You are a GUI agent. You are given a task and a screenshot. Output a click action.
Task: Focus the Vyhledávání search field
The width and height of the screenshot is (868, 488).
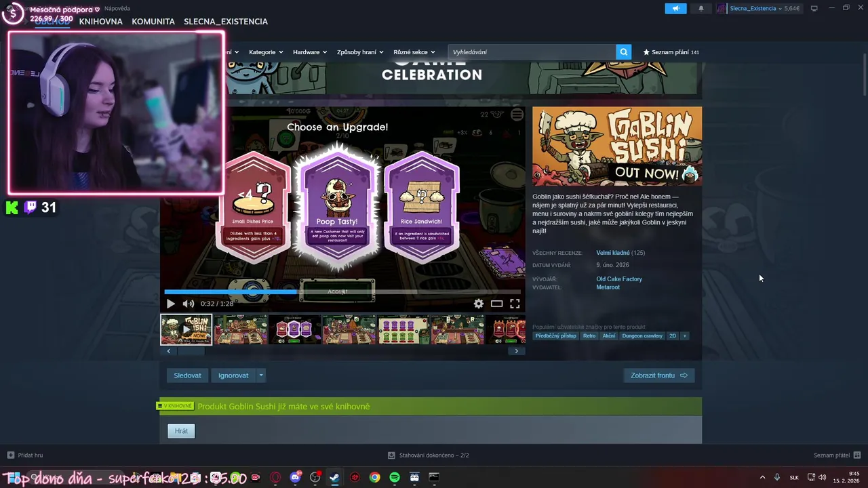(x=532, y=52)
